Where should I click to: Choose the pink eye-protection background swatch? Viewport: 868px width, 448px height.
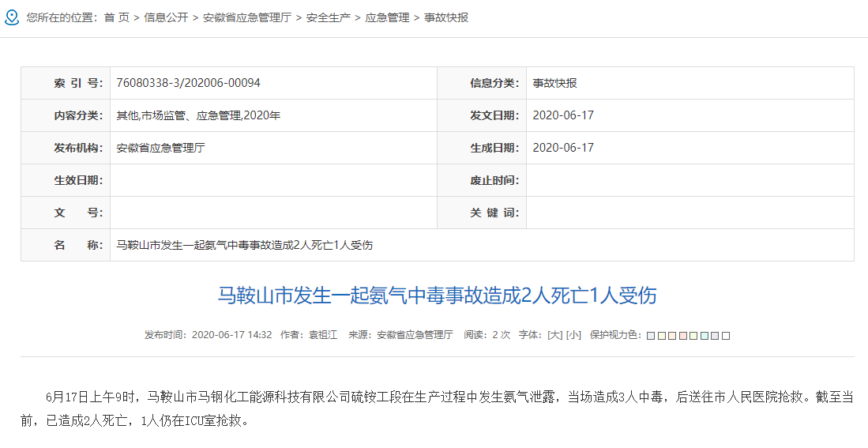point(683,336)
